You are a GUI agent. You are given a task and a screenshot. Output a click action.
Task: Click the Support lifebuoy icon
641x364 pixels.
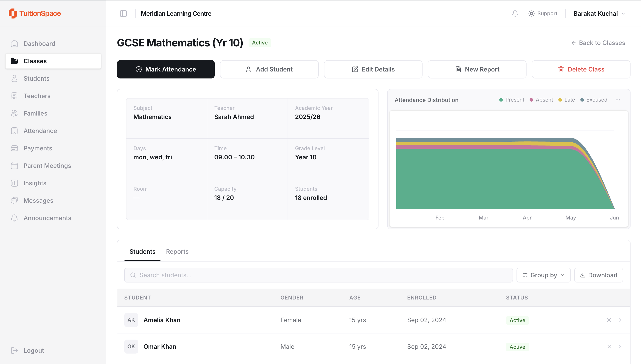tap(531, 14)
